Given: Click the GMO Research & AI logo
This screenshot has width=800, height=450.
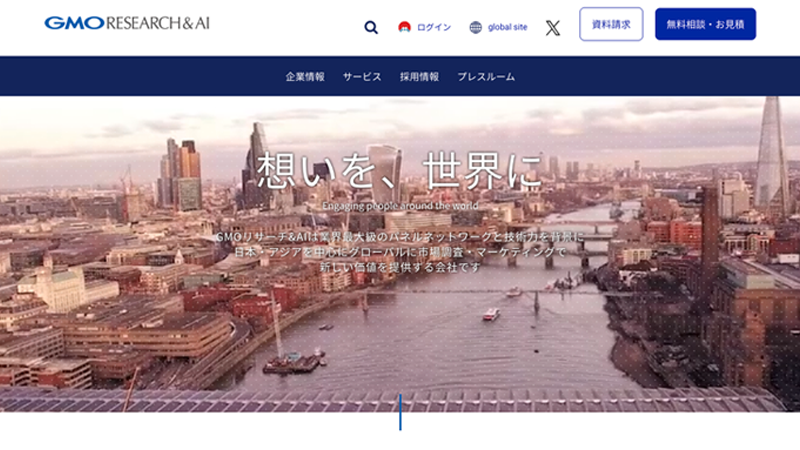Looking at the screenshot, I should point(127,23).
